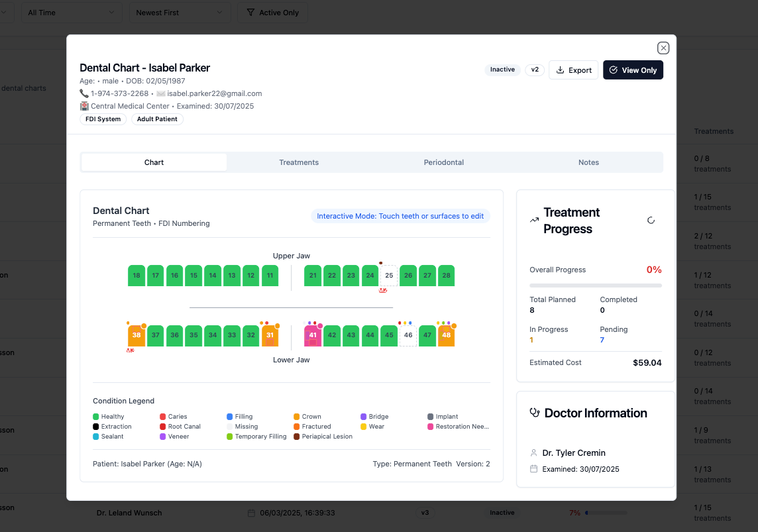Image resolution: width=758 pixels, height=532 pixels.
Task: Open the All Time dropdown
Action: pos(72,13)
